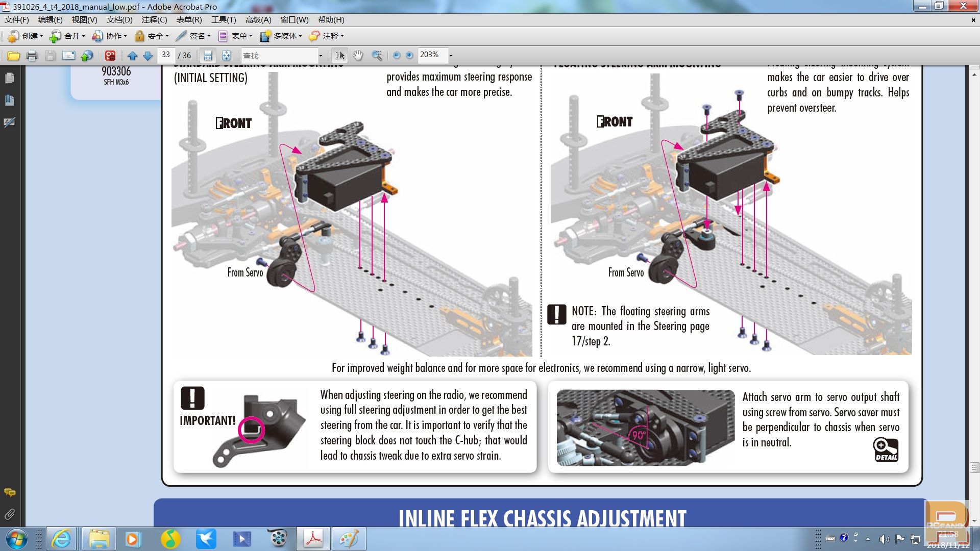Open File Explorer from the taskbar

coord(99,539)
